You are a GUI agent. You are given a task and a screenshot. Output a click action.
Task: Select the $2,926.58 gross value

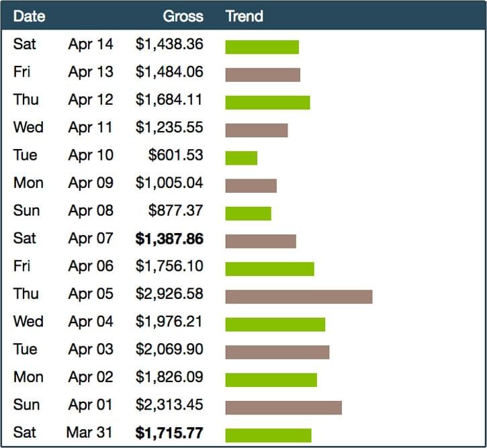[169, 294]
